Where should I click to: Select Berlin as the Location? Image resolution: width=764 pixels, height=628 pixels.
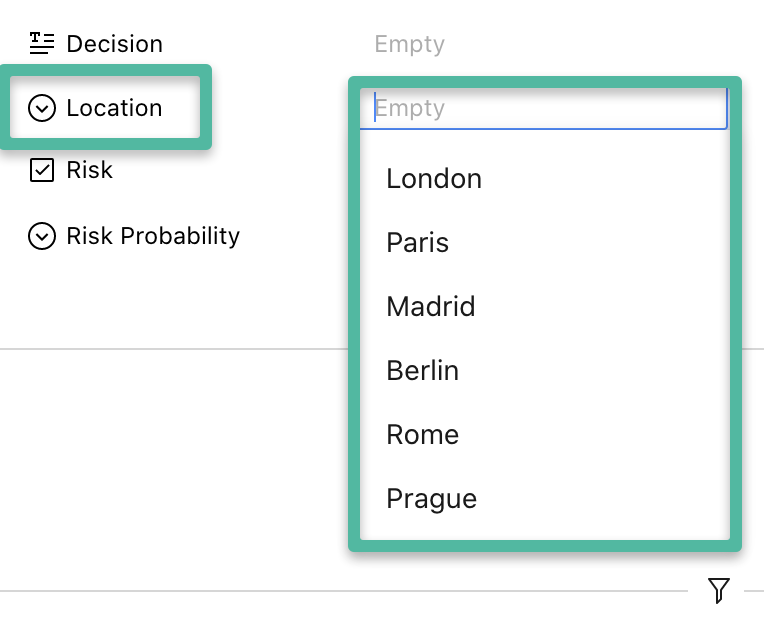coord(422,370)
